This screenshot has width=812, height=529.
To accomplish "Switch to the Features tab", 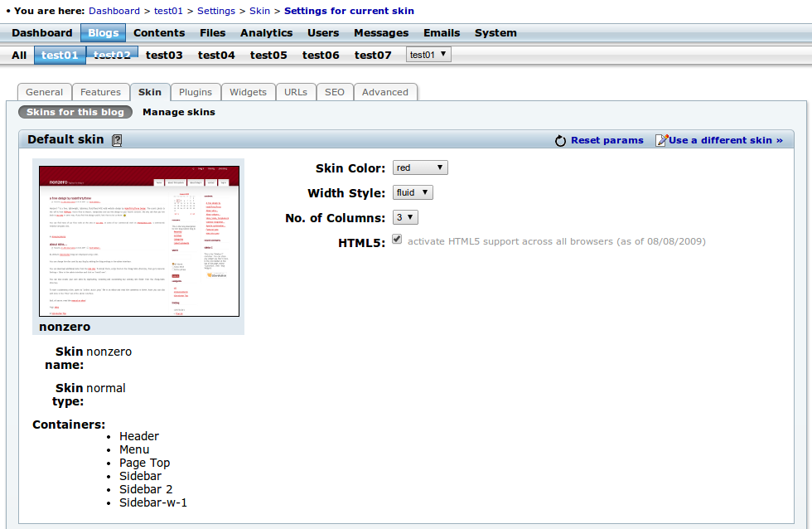I will click(100, 92).
